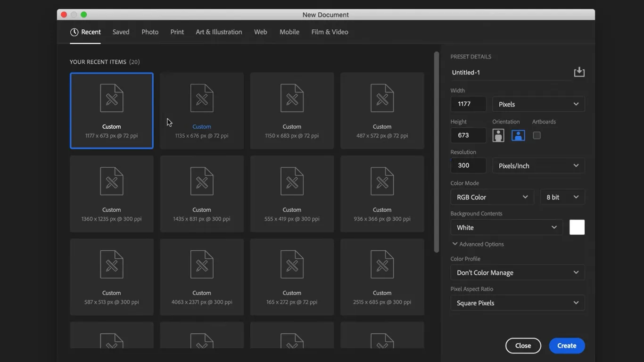
Task: Select landscape orientation icon
Action: pyautogui.click(x=518, y=136)
